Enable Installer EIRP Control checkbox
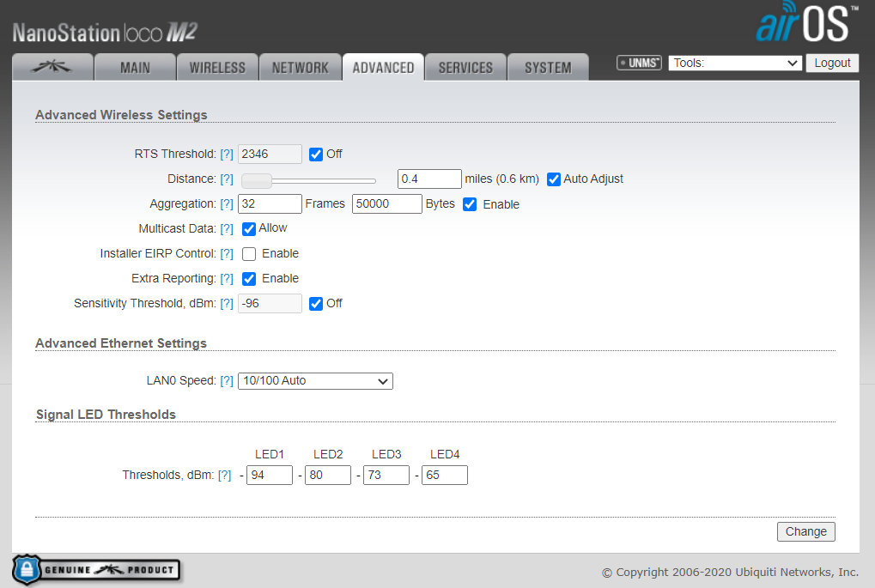The width and height of the screenshot is (875, 588). pyautogui.click(x=249, y=254)
